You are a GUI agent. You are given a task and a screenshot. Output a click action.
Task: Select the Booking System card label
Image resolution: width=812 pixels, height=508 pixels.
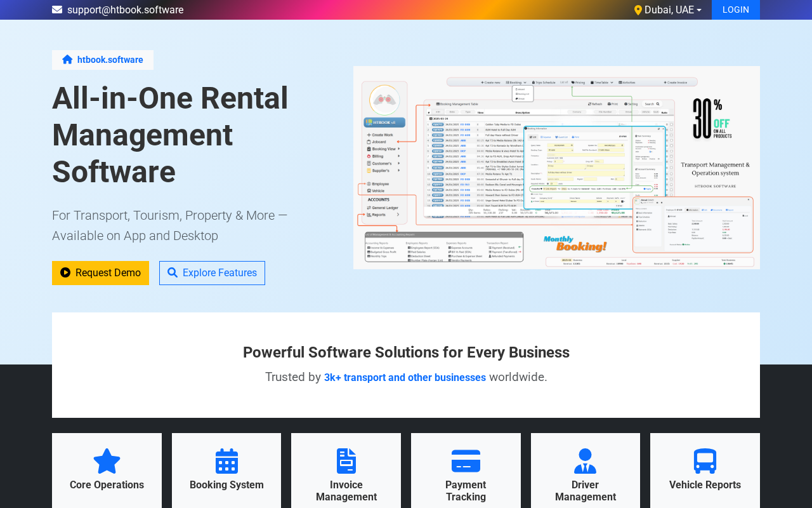click(x=226, y=485)
